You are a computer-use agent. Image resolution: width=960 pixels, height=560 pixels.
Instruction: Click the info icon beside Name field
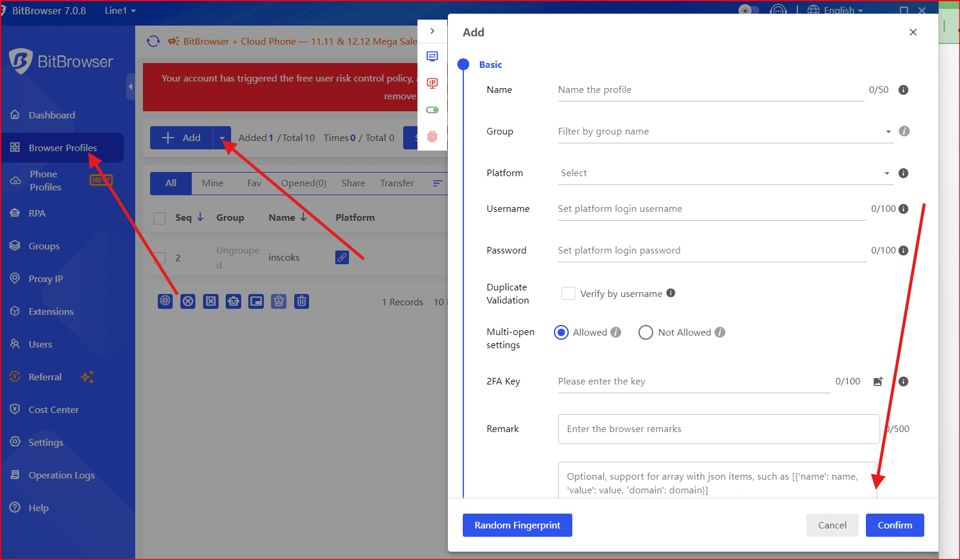click(x=903, y=90)
